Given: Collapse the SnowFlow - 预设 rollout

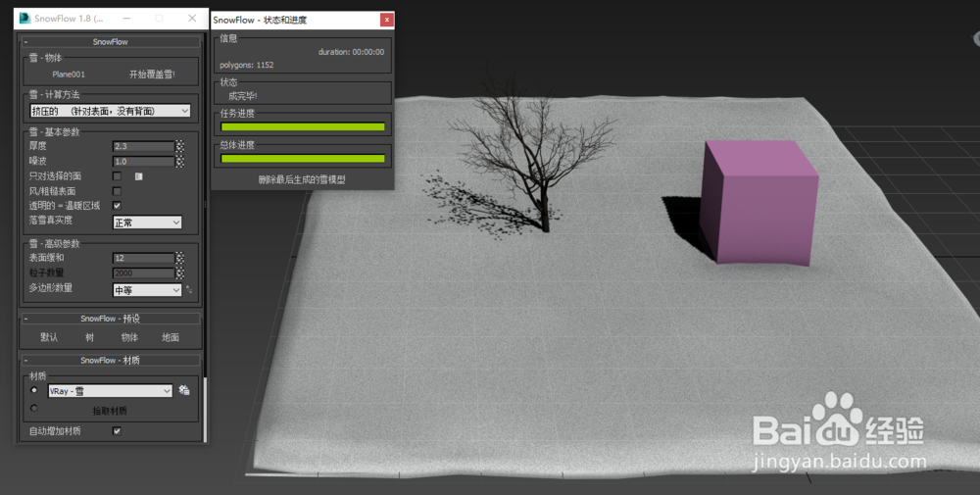Looking at the screenshot, I should coord(111,319).
